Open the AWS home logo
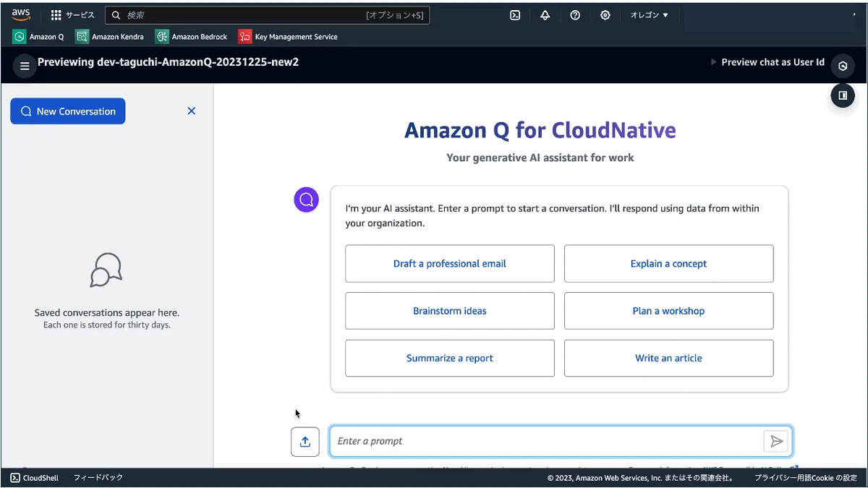Screen dimensions: 868x488 (21, 15)
